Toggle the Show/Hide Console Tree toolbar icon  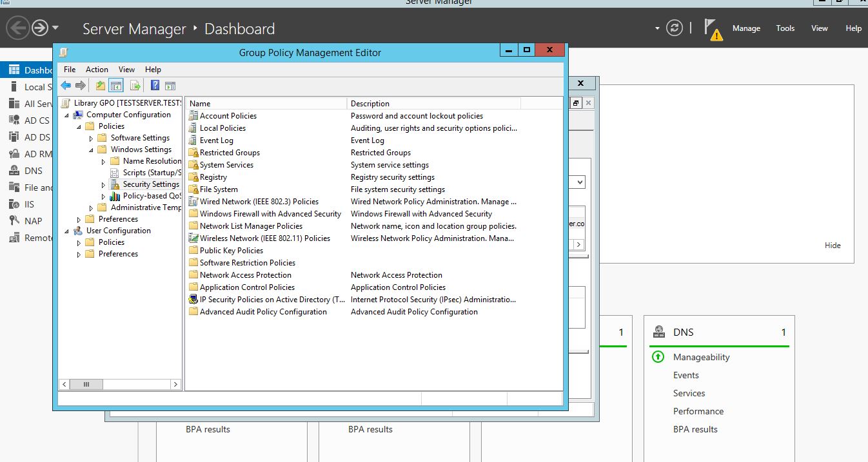click(116, 85)
